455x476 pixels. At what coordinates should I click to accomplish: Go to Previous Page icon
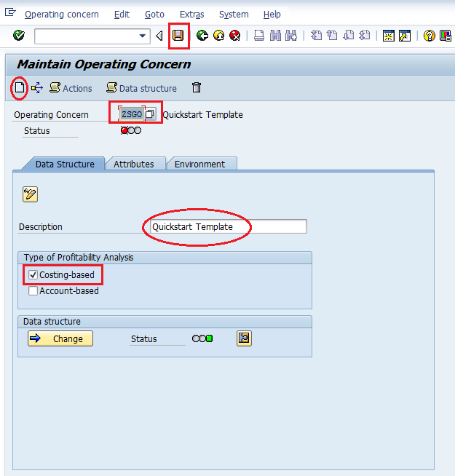(x=332, y=36)
